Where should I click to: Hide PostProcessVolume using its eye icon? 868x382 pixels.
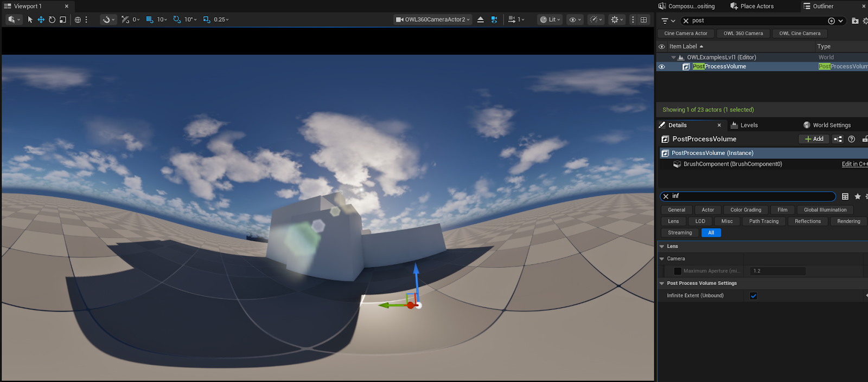point(661,67)
